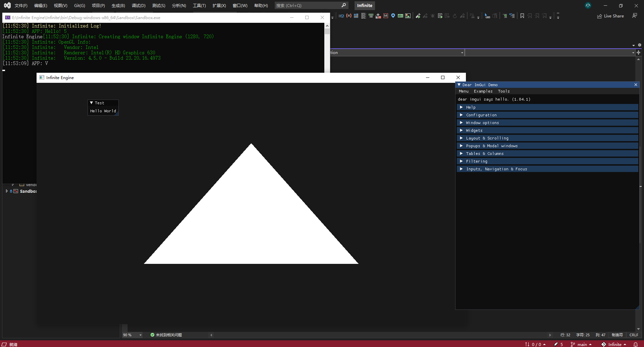Open the Menu item in ImGui Demo

(x=464, y=91)
